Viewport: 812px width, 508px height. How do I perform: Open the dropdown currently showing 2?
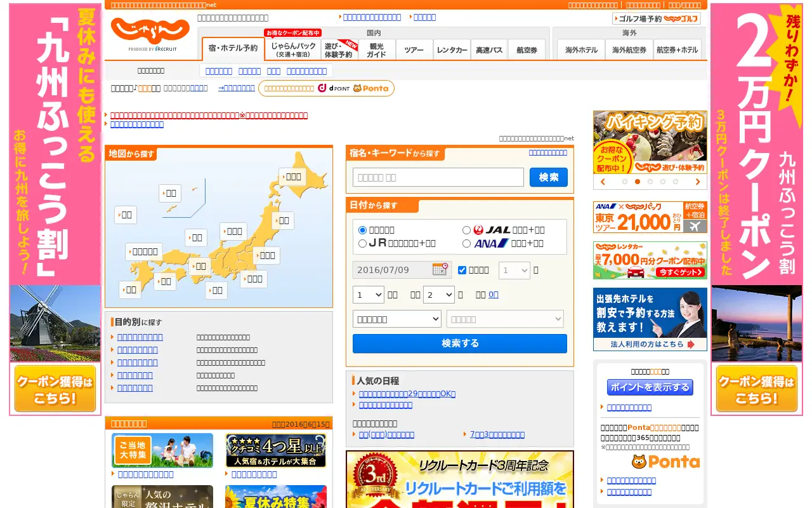point(439,295)
